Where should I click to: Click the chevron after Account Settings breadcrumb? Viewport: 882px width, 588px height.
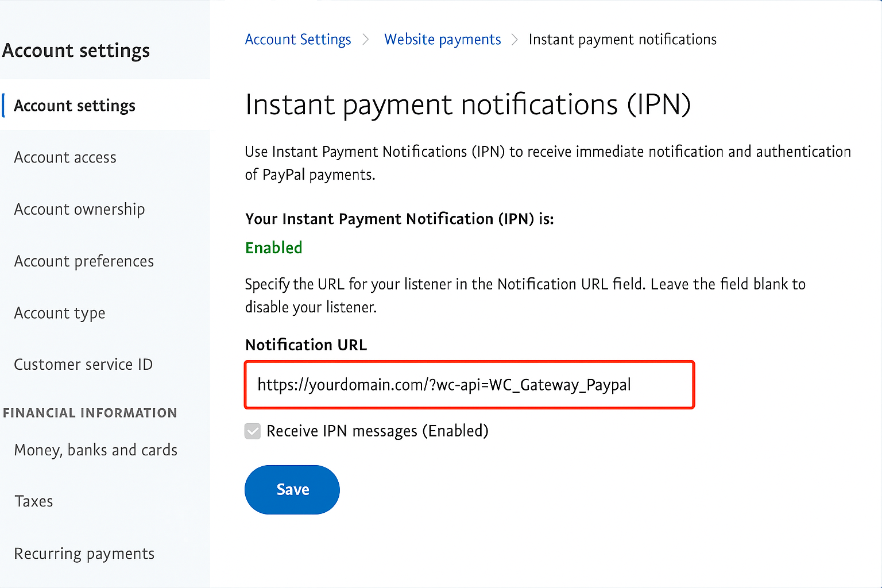pyautogui.click(x=366, y=40)
